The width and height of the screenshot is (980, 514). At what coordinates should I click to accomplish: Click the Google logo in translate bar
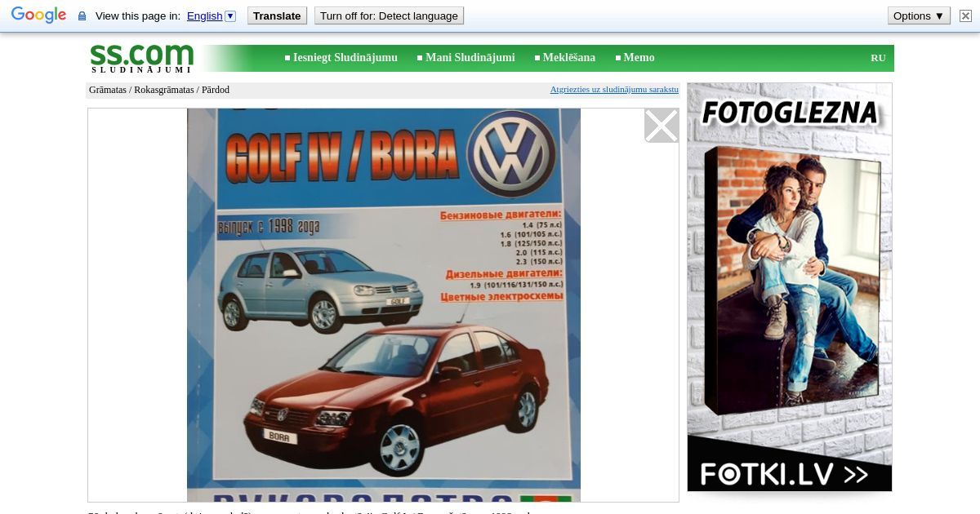(38, 16)
